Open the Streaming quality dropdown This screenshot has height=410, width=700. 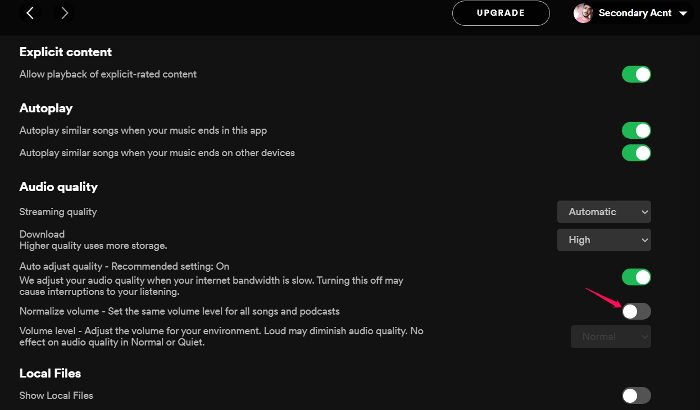tap(604, 212)
